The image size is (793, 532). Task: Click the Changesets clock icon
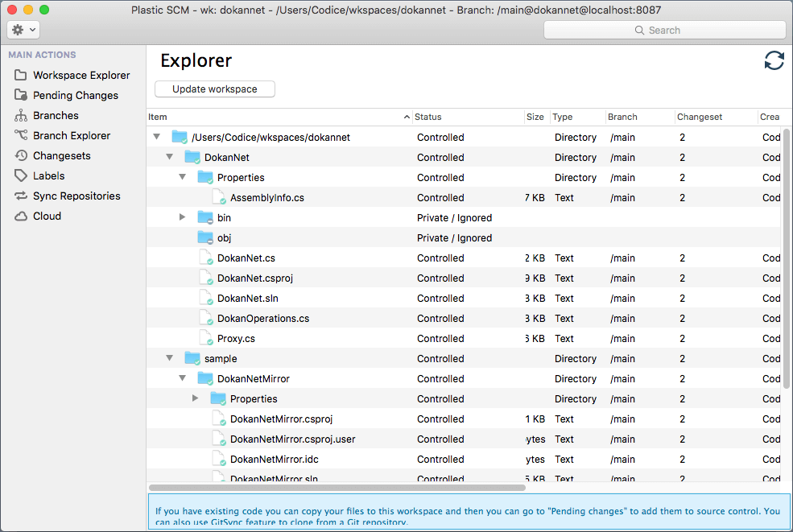21,155
